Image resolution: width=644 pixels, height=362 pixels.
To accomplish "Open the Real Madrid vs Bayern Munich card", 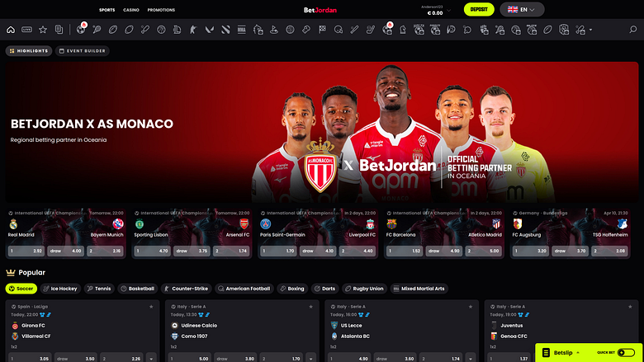I will tap(66, 233).
